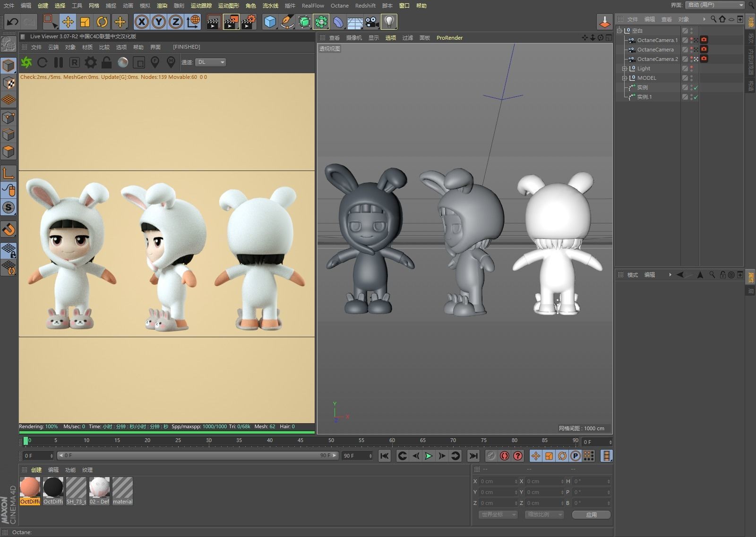Click the X position 0 cm field
The height and width of the screenshot is (537, 756).
(x=498, y=481)
